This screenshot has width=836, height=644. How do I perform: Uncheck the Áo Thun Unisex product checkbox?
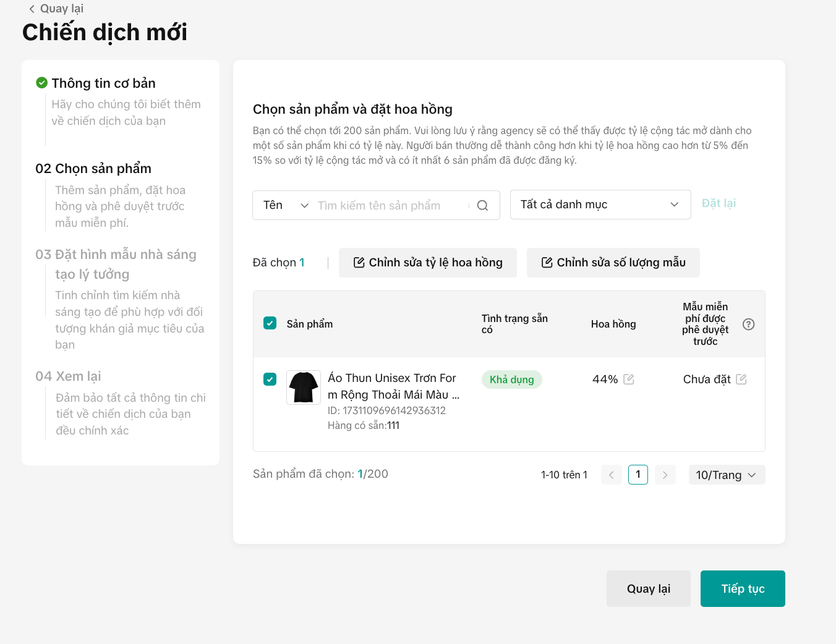(x=270, y=379)
